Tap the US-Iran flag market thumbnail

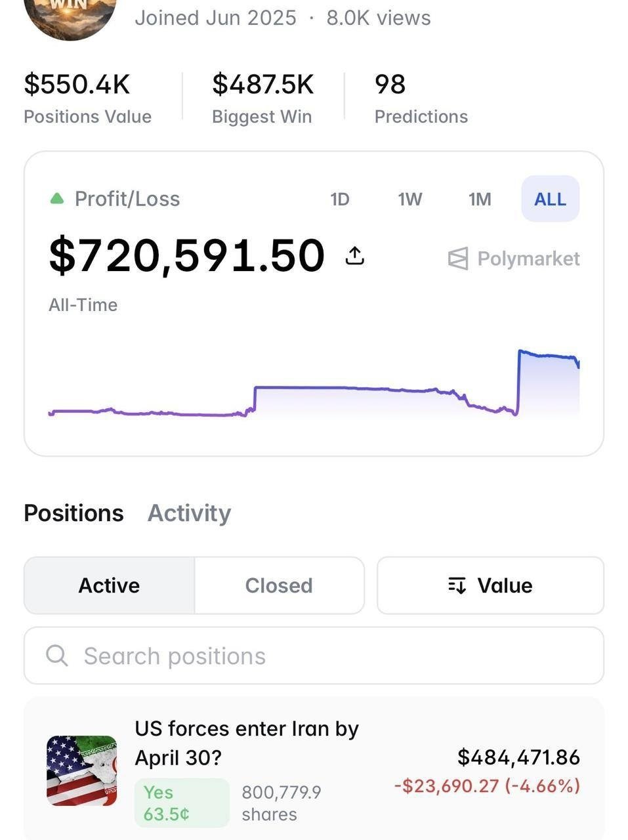(x=81, y=770)
